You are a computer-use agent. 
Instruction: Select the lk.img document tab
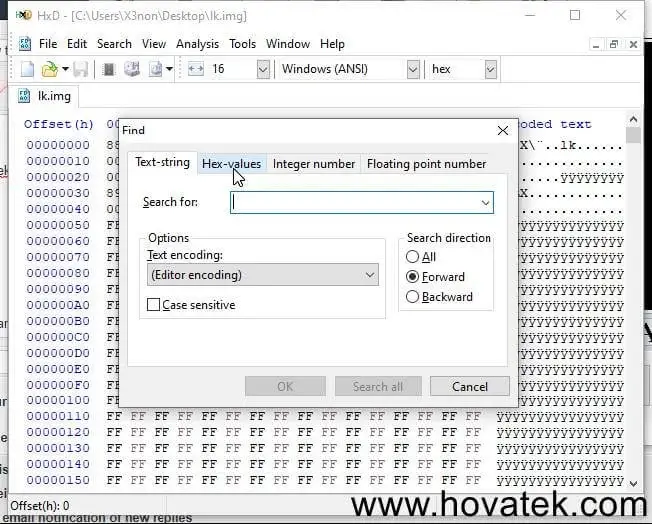point(44,96)
